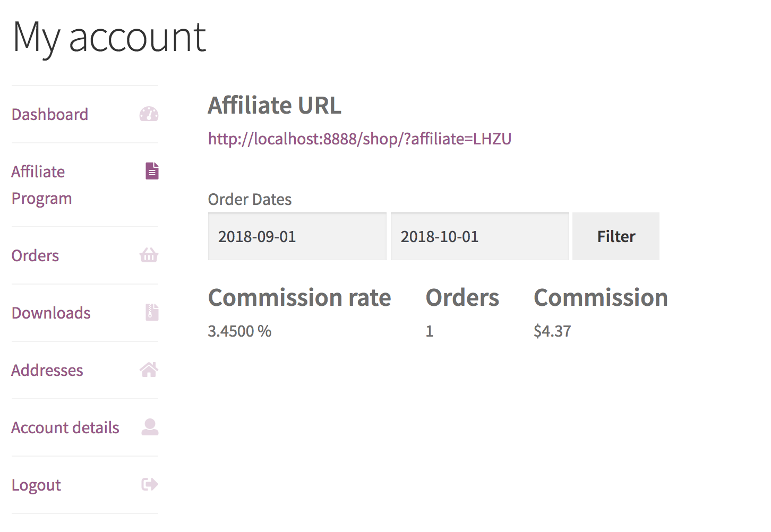Click the Dashboard gauge icon

tap(149, 114)
